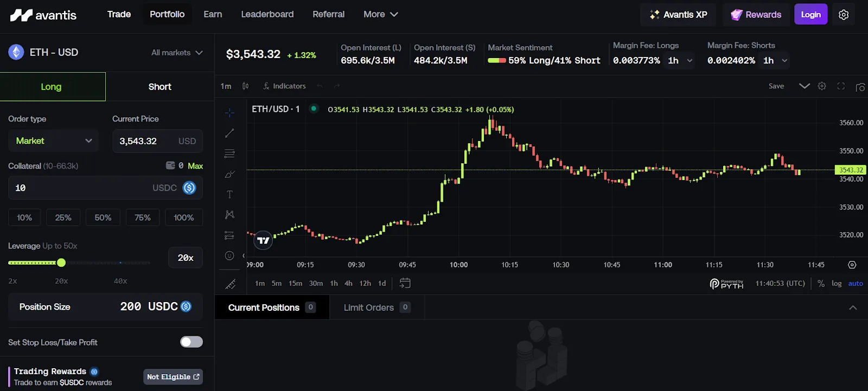Select the Short position side
Image resolution: width=868 pixels, height=391 pixels.
(160, 87)
